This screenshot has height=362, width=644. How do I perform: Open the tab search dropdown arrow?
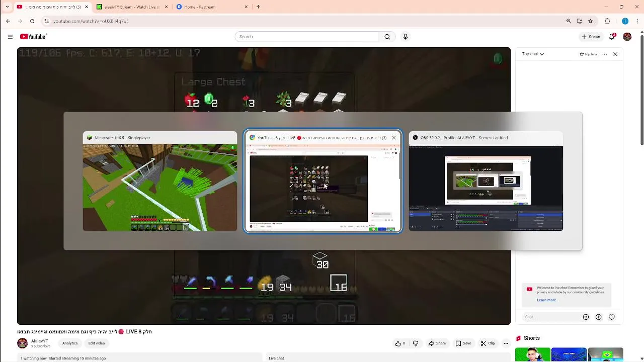tap(7, 7)
